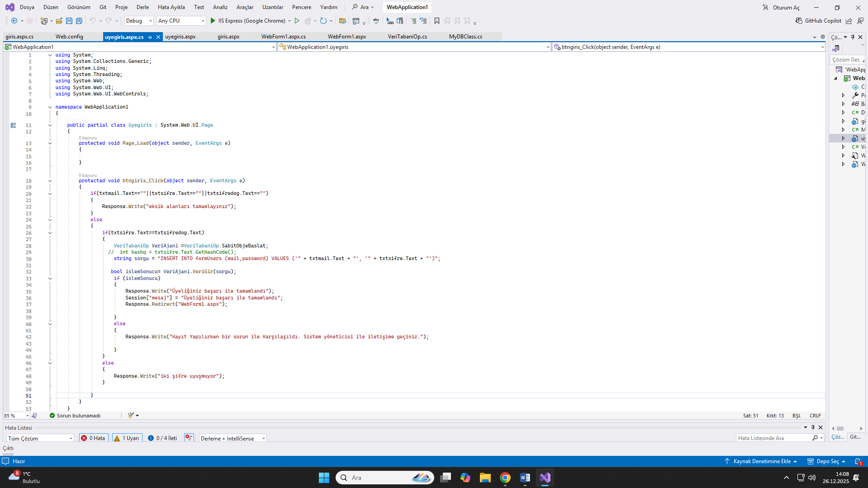Click start without debugging outline play icon
868x488 pixels.
click(297, 21)
